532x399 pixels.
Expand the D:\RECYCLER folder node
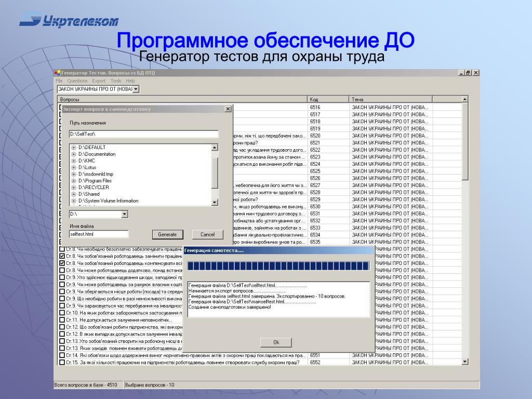point(74,188)
